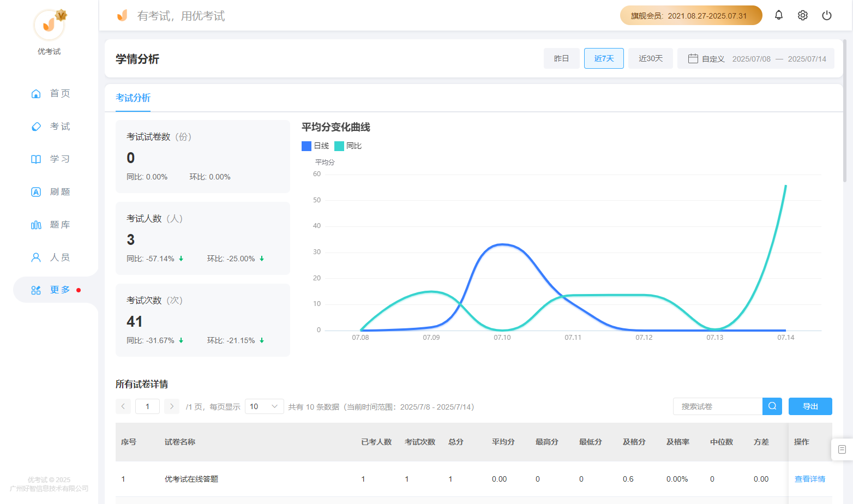Click the 考试次数 column header
Screen dimensions: 853x504
420,442
